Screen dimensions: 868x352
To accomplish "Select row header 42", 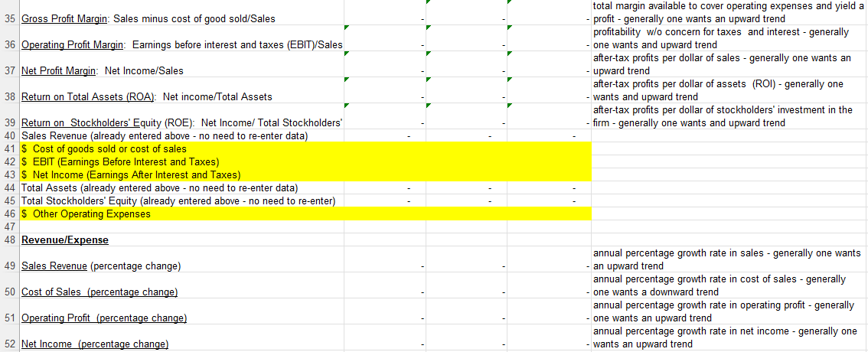I will coord(9,162).
